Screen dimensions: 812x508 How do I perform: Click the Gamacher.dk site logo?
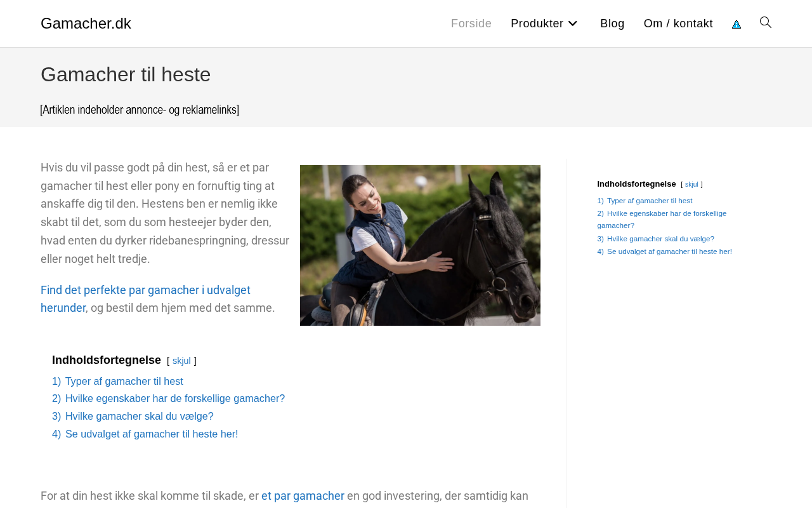pyautogui.click(x=86, y=23)
